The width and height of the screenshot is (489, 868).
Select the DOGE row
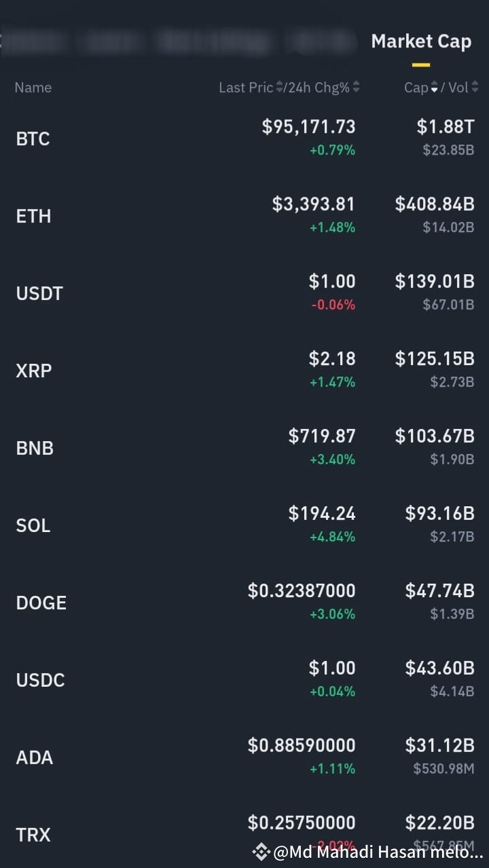click(244, 603)
